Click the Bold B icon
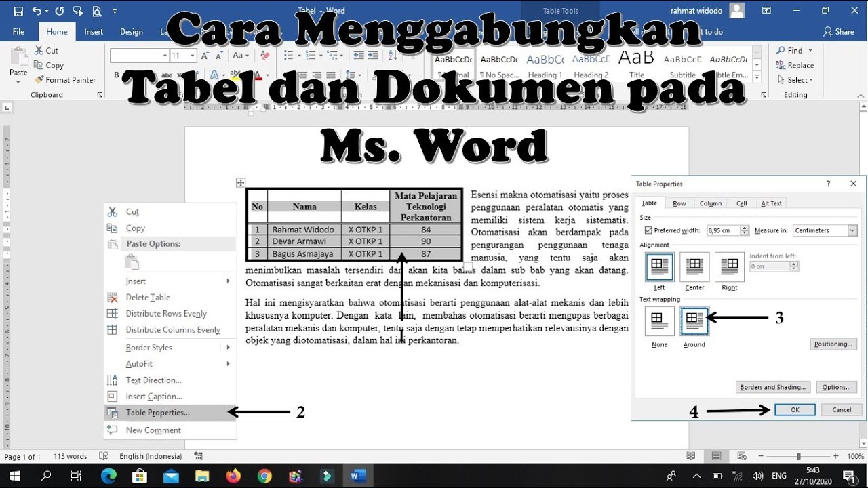 [x=117, y=75]
